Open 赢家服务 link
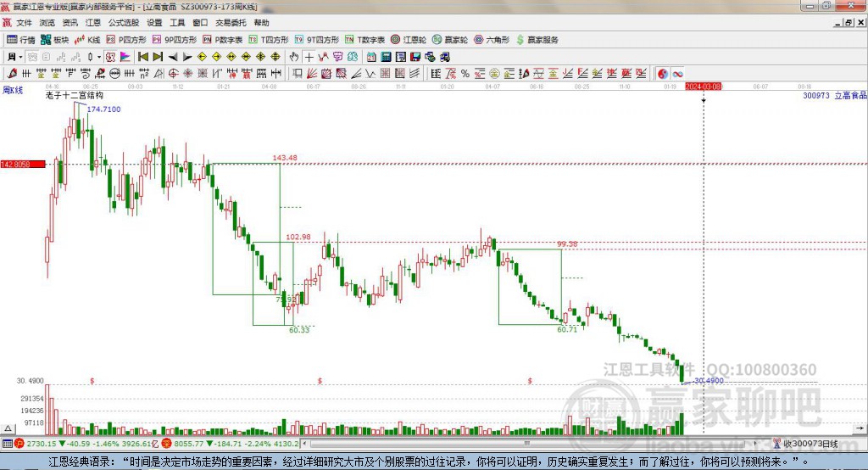 tap(537, 40)
